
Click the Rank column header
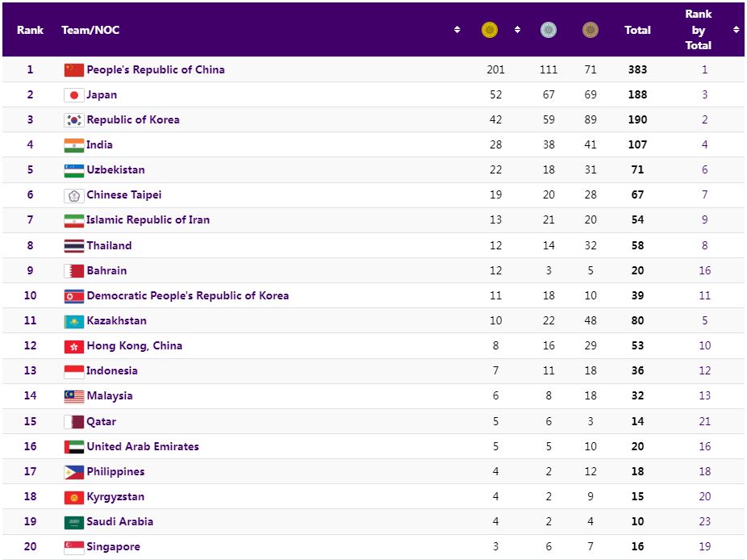pyautogui.click(x=31, y=30)
